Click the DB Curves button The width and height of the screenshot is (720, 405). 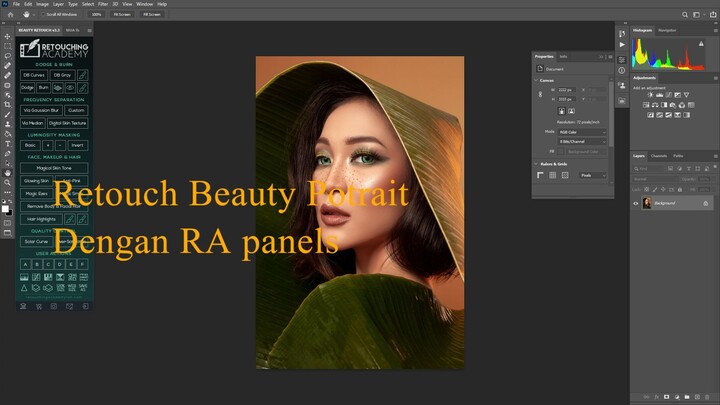tap(34, 75)
